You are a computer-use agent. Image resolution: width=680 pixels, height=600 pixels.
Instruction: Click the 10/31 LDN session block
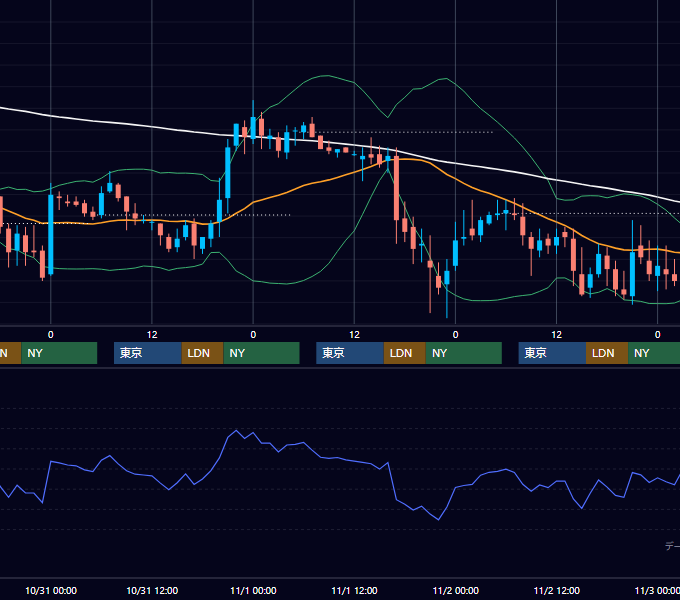tap(203, 353)
